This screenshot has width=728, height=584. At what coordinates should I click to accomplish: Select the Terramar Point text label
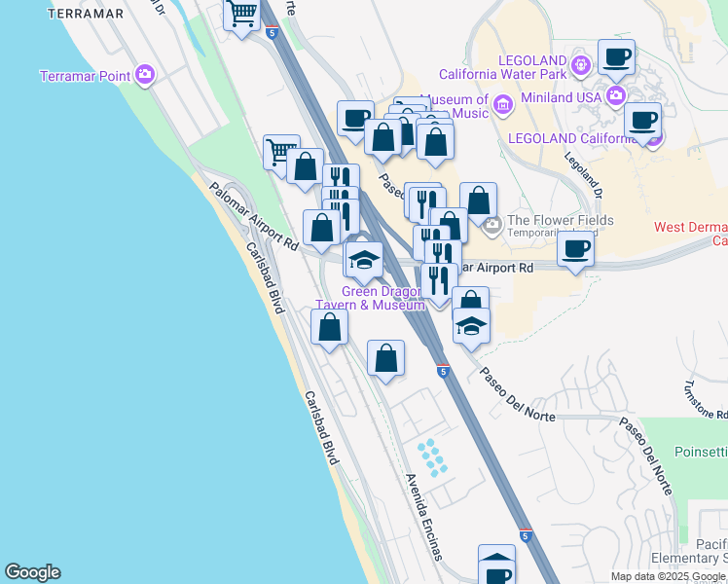(85, 76)
